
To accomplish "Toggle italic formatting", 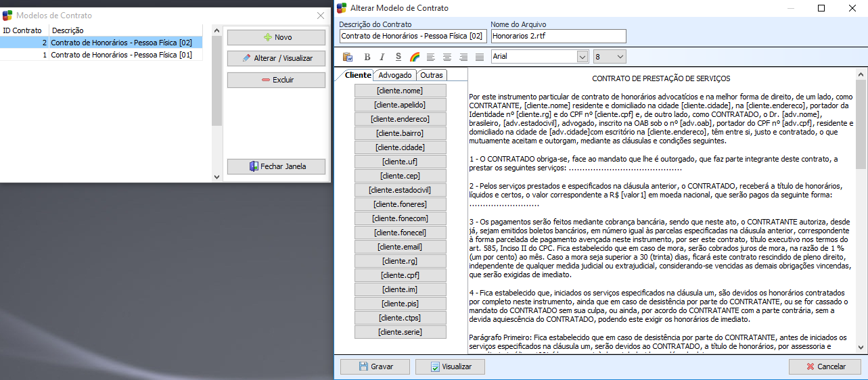I will [x=382, y=57].
